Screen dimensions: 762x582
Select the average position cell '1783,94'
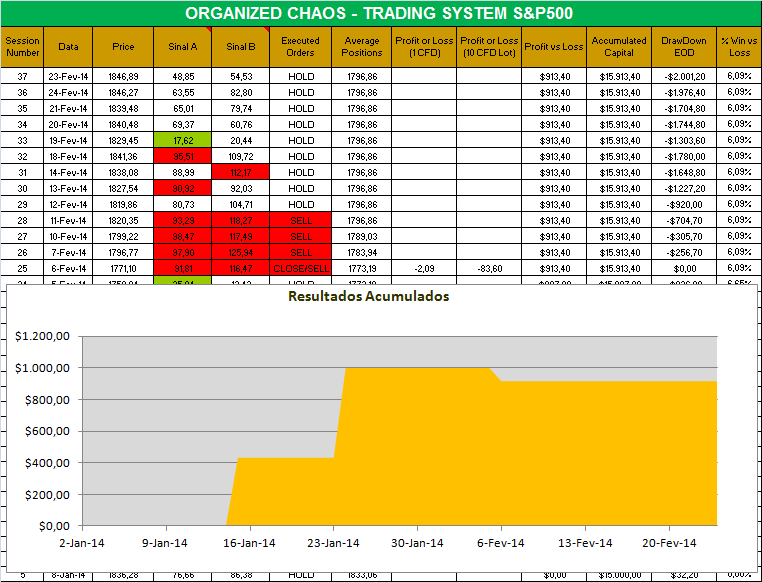362,253
